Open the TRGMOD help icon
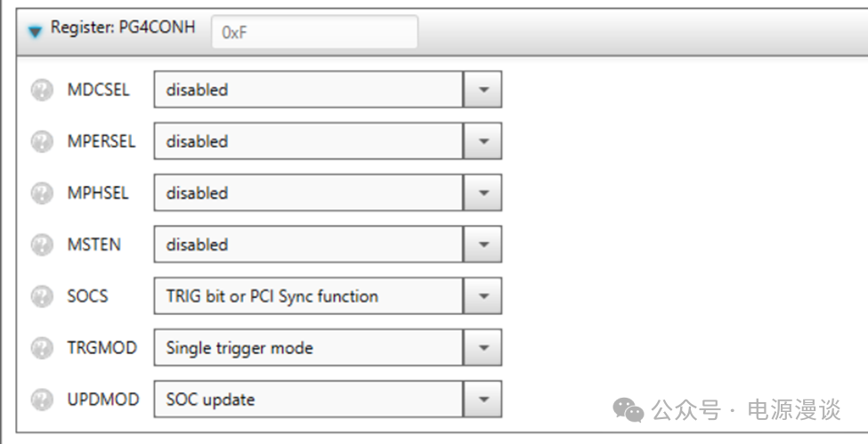The height and width of the screenshot is (444, 868). click(42, 348)
